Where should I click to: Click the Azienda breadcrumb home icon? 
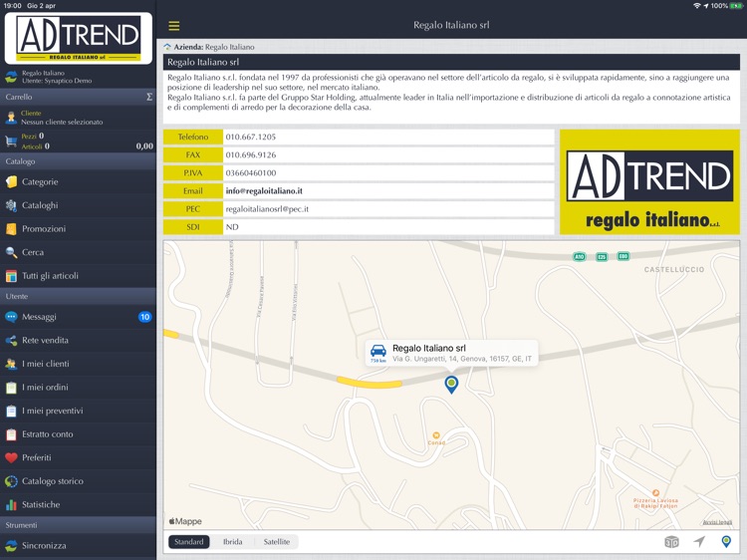coord(167,47)
